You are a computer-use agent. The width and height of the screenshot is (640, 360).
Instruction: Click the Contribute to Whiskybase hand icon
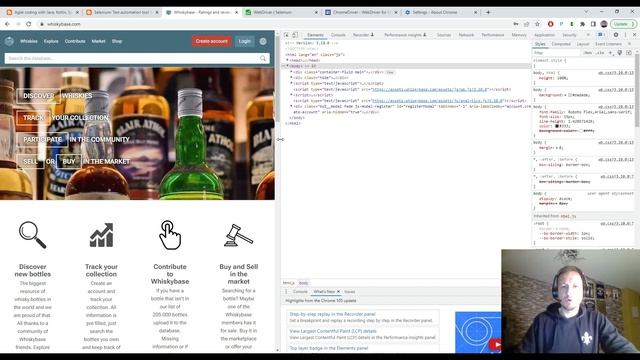click(170, 235)
